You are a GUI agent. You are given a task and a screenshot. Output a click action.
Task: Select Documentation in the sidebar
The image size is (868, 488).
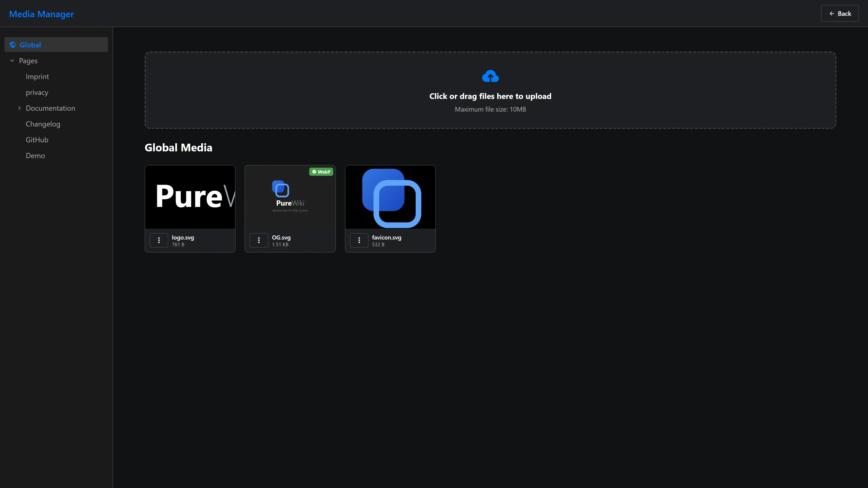coord(51,108)
